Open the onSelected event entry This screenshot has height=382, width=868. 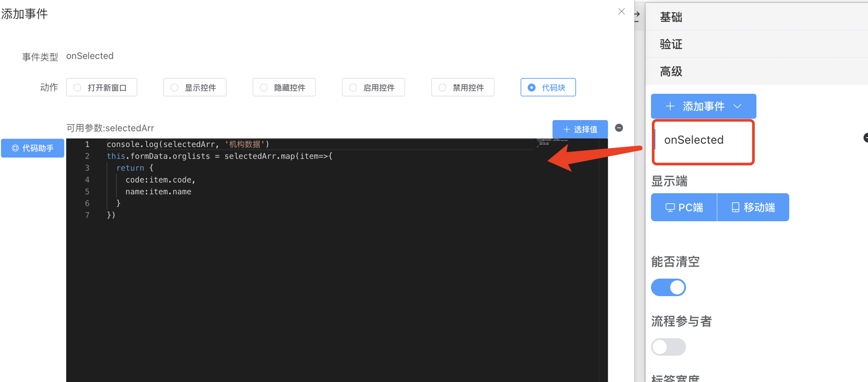coord(693,140)
